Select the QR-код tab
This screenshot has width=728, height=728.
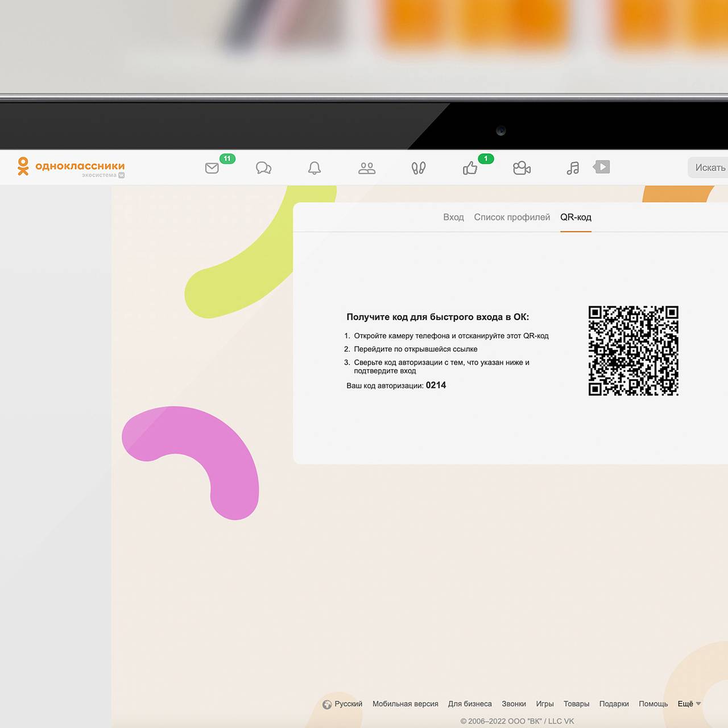(x=576, y=217)
